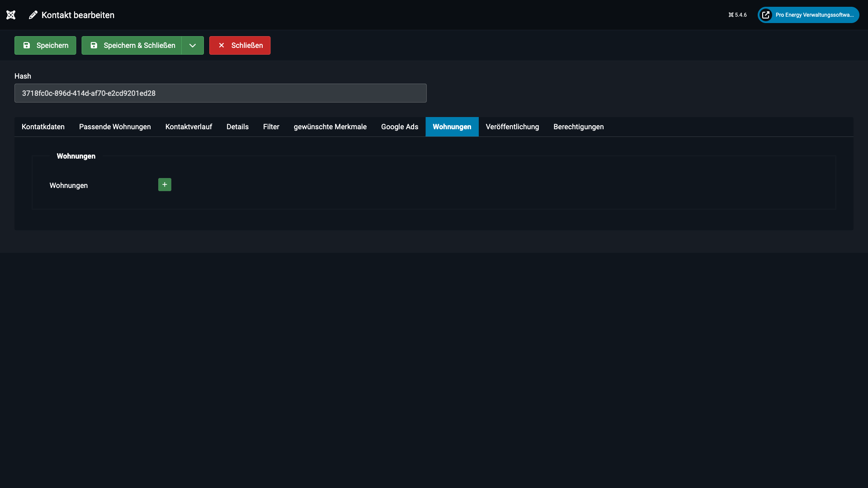Switch to the Kontaktdaten tab
This screenshot has width=868, height=488.
pyautogui.click(x=43, y=127)
